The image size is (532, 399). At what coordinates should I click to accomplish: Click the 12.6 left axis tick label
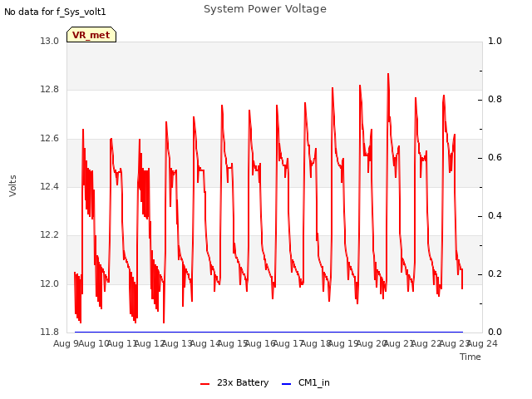pyautogui.click(x=49, y=139)
